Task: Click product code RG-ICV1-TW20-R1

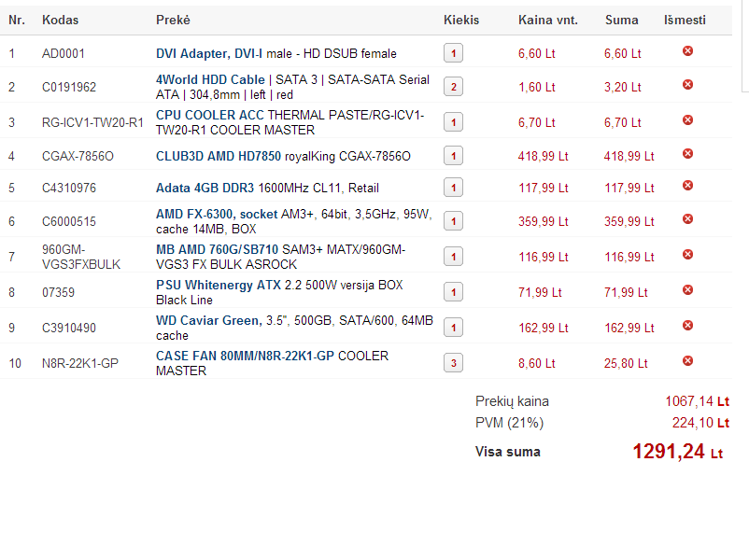Action: [92, 122]
